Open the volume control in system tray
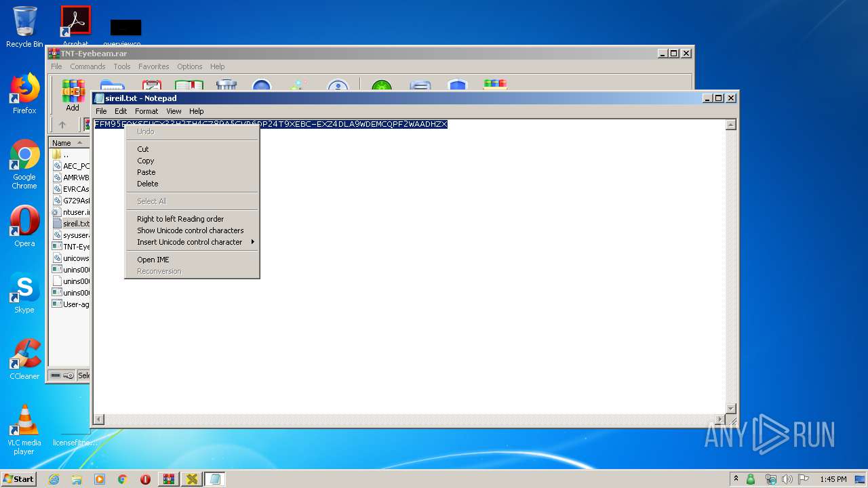Viewport: 868px width, 488px height. pyautogui.click(x=787, y=479)
